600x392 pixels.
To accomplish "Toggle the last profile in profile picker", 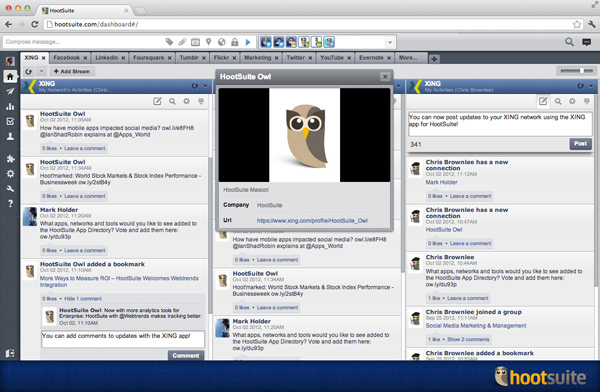I will click(329, 42).
